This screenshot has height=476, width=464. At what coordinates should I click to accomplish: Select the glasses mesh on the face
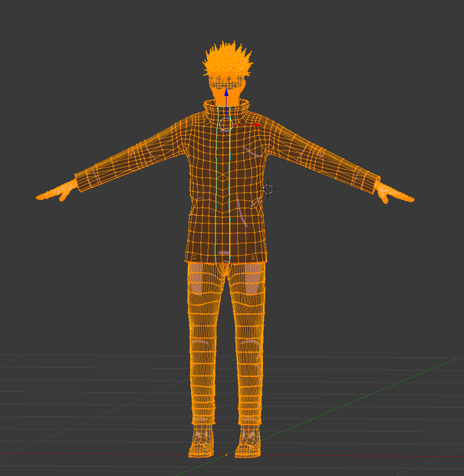click(226, 82)
